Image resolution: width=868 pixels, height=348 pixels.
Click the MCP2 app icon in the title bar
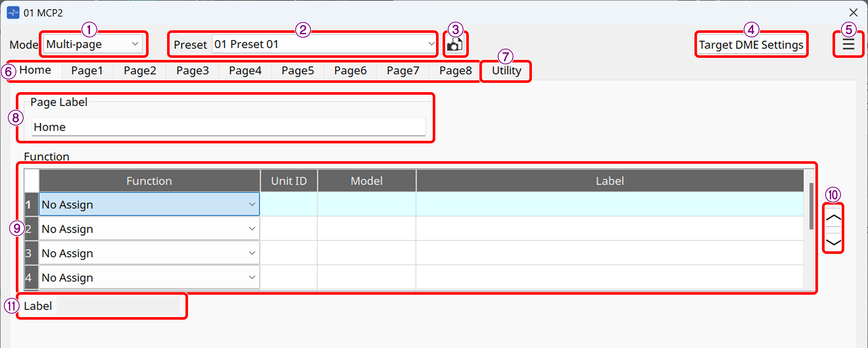(13, 12)
